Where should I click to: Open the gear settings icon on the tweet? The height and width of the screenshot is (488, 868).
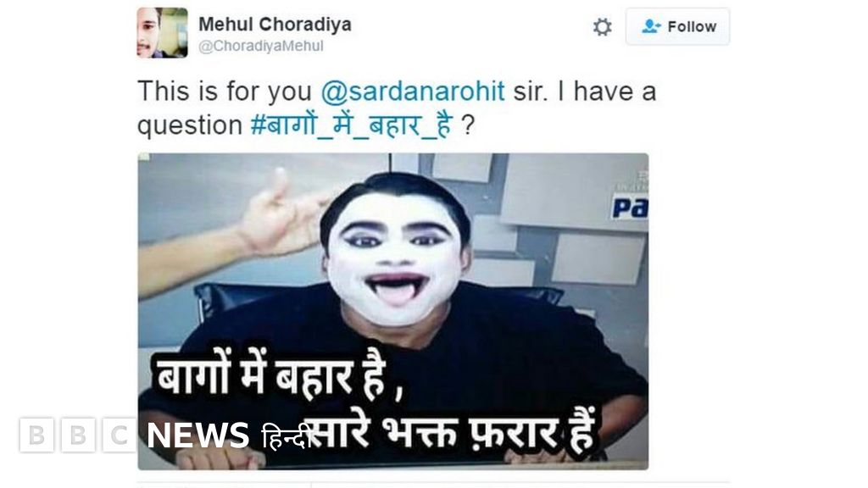click(603, 26)
